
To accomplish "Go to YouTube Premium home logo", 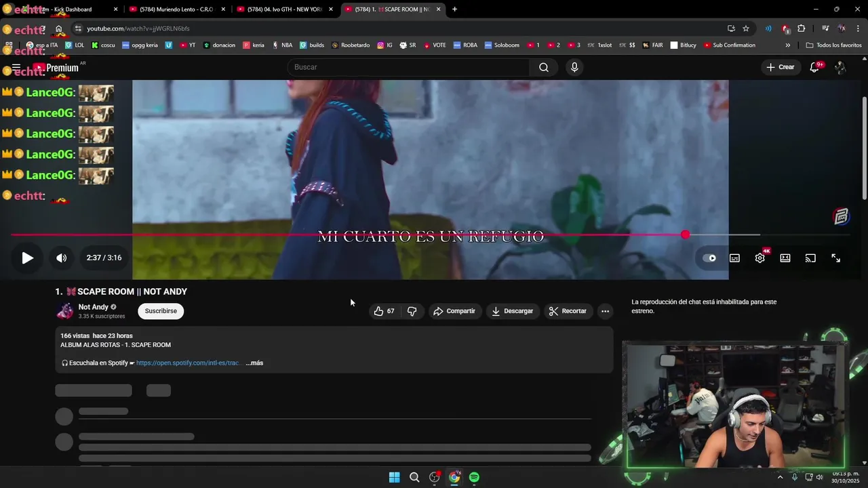I will [x=56, y=68].
